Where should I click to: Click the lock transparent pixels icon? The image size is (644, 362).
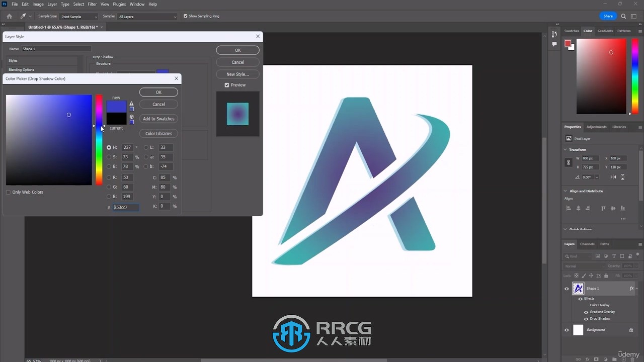click(577, 276)
